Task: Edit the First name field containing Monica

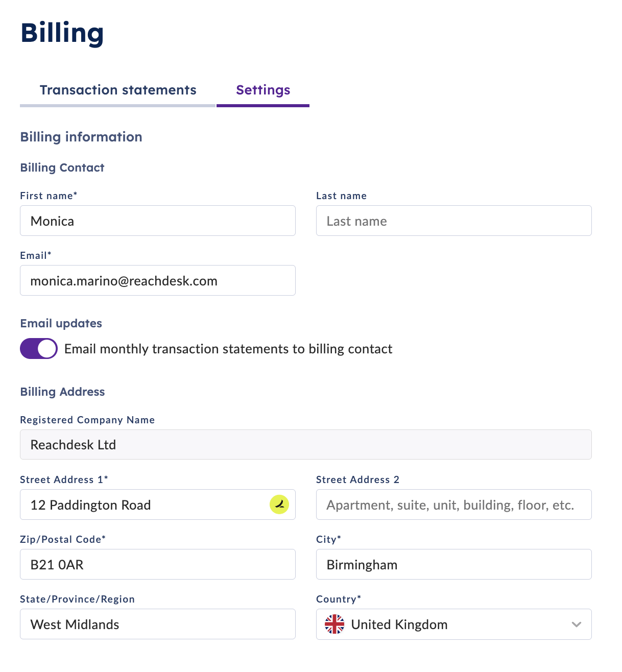Action: click(x=158, y=221)
